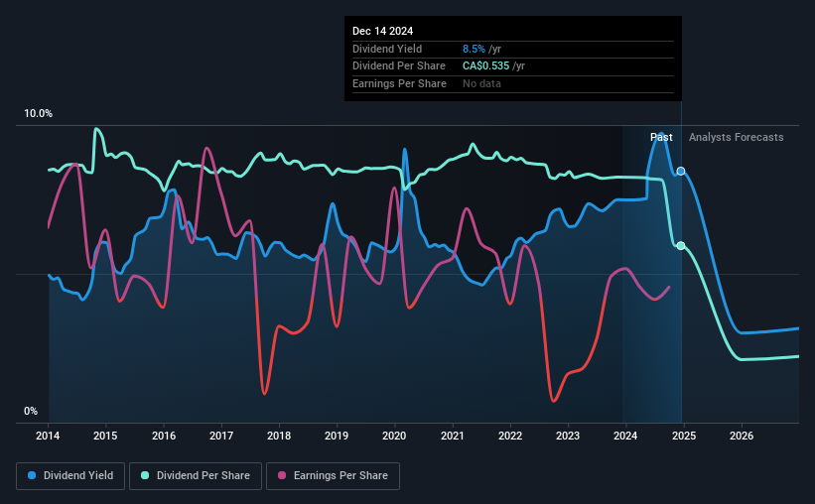This screenshot has height=504, width=815.
Task: Click the 2024 x-axis label
Action: 625,436
